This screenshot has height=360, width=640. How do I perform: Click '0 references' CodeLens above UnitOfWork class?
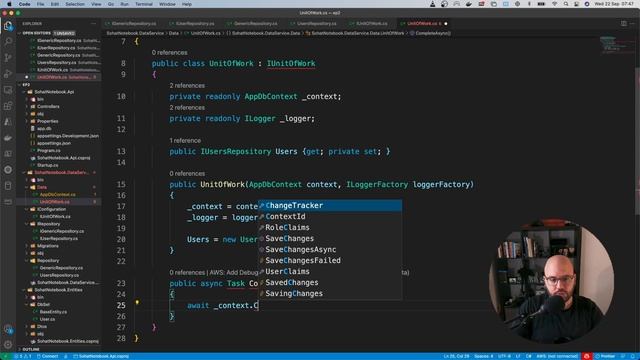click(169, 53)
